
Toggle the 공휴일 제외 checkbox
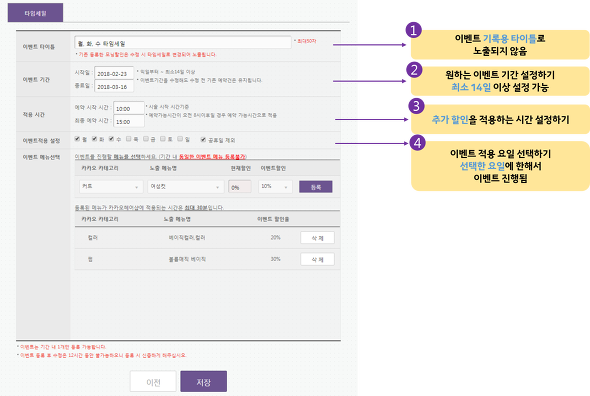tap(203, 140)
